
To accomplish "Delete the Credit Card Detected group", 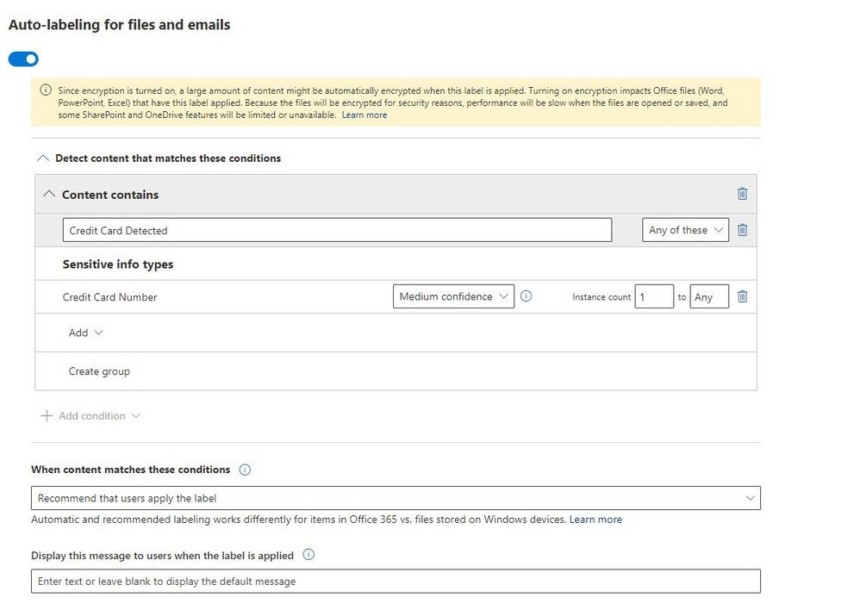I will tap(742, 230).
